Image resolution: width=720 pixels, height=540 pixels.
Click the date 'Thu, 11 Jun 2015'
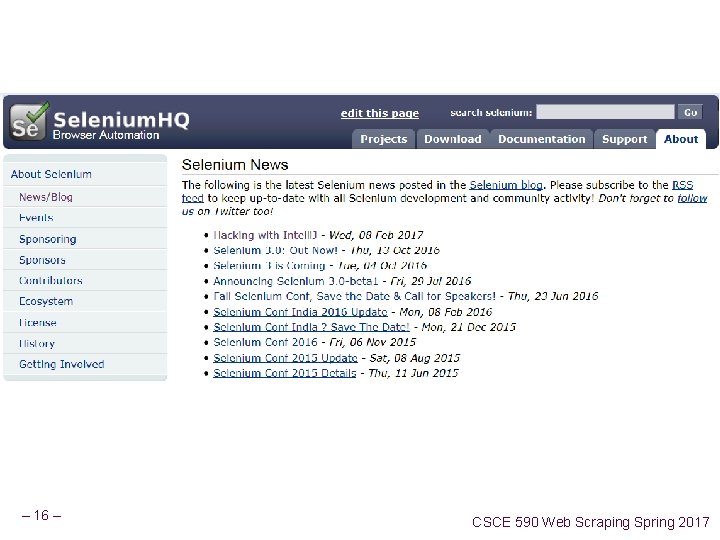click(413, 373)
